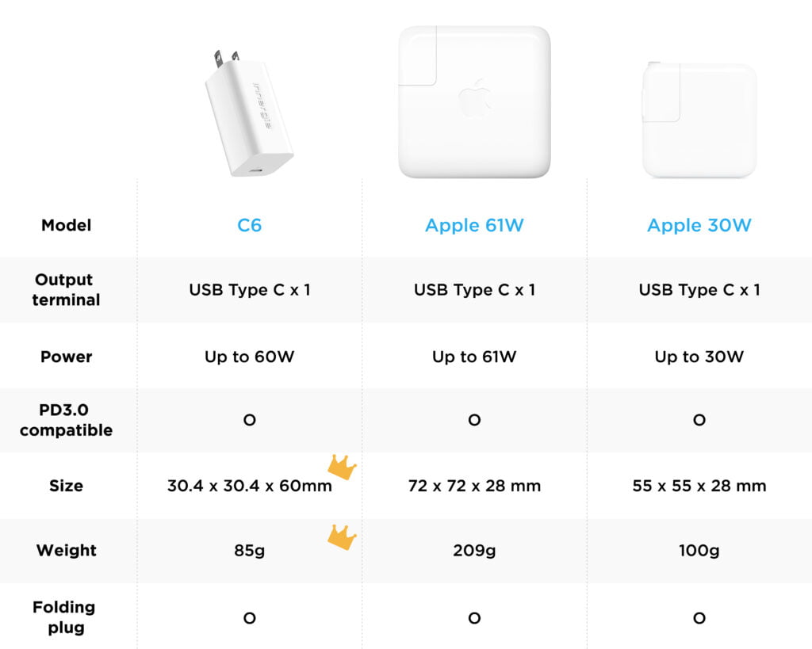Click the 'Output terminal' row label

67,290
